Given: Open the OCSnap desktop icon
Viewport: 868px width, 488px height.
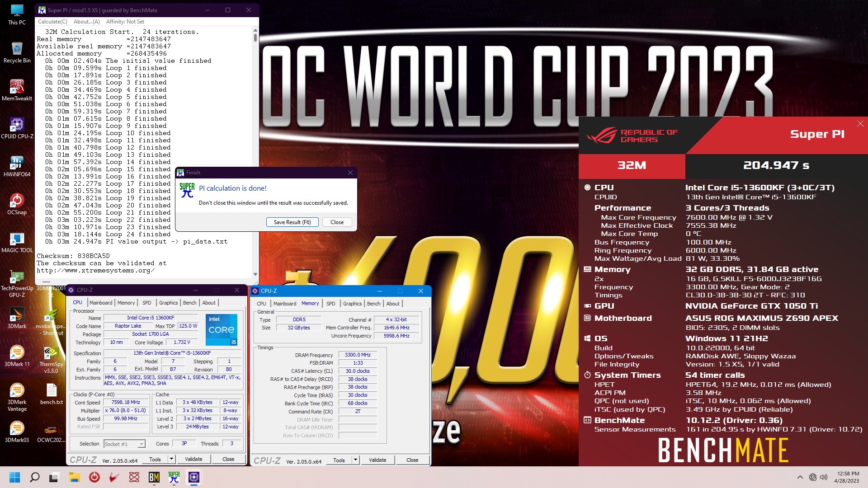Looking at the screenshot, I should click(x=17, y=204).
